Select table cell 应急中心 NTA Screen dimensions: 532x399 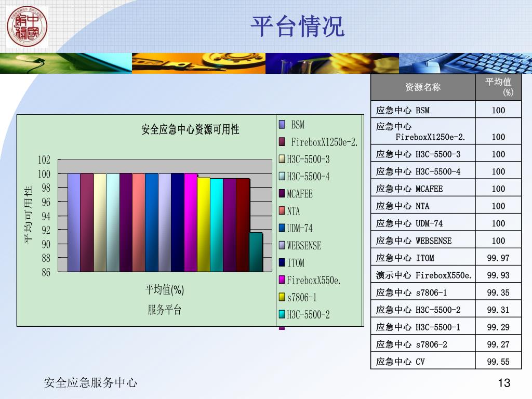tap(423, 206)
